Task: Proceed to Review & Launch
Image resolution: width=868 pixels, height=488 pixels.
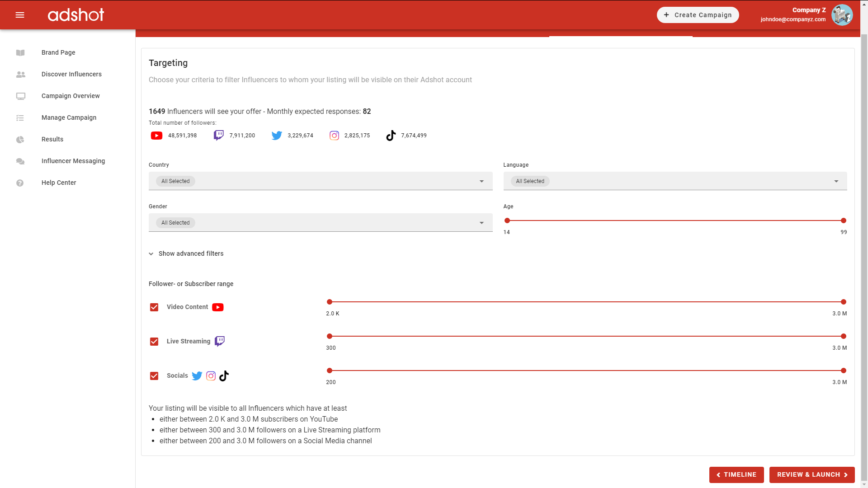Action: (x=812, y=474)
